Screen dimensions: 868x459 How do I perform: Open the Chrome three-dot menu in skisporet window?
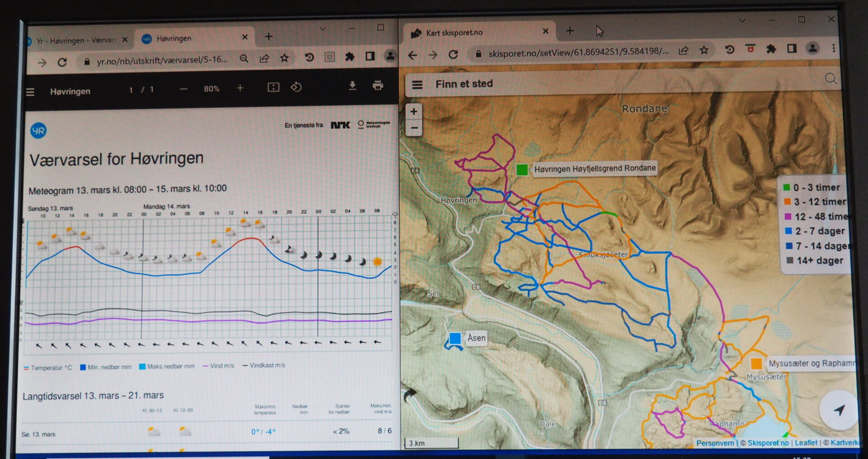834,48
